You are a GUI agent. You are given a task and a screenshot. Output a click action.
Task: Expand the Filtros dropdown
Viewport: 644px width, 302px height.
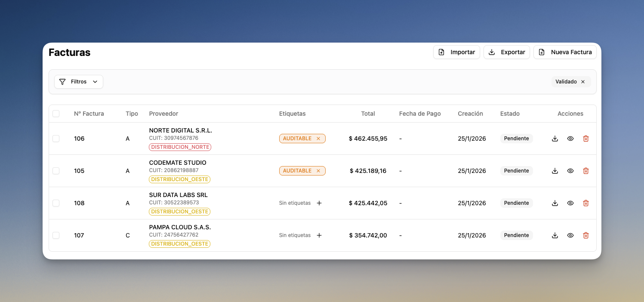(79, 82)
